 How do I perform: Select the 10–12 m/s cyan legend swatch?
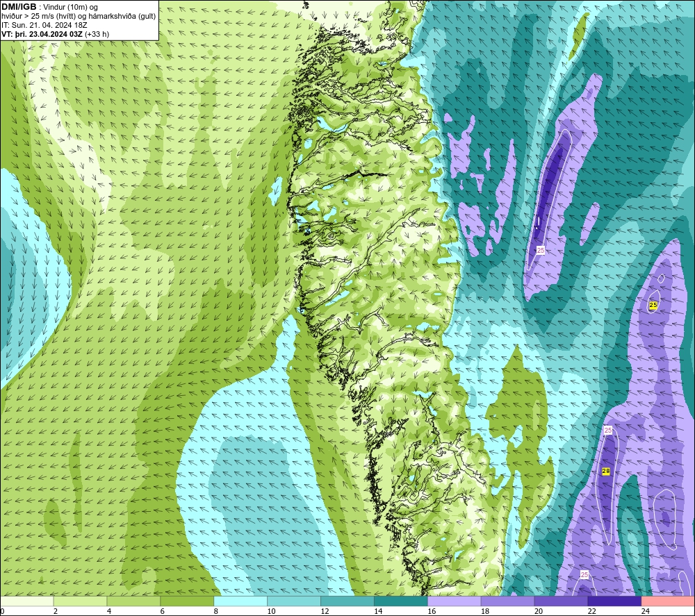click(x=294, y=601)
